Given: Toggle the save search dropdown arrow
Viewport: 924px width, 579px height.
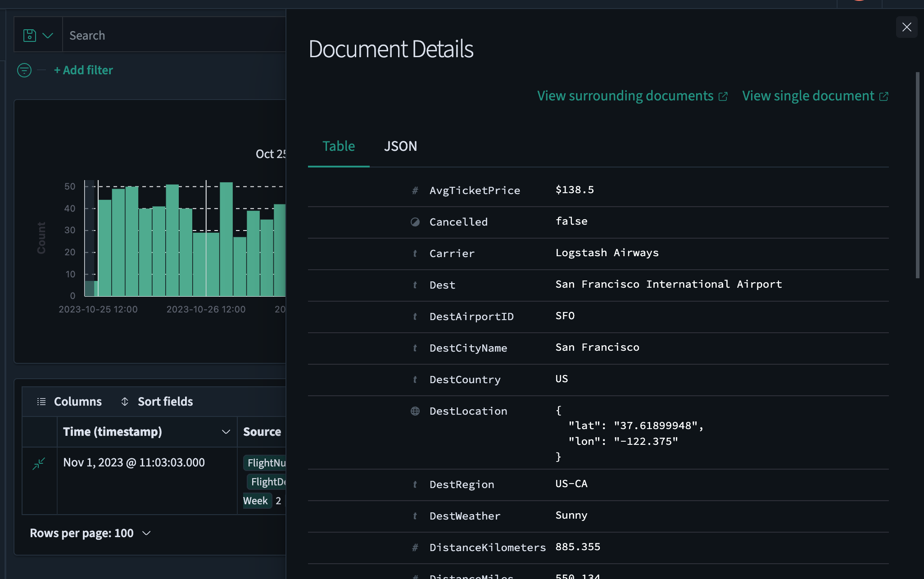Looking at the screenshot, I should tap(47, 36).
